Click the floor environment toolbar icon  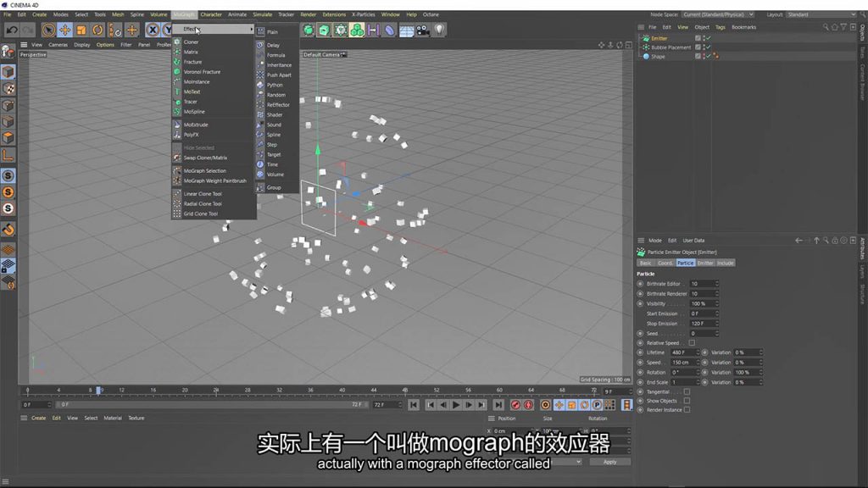click(x=406, y=30)
